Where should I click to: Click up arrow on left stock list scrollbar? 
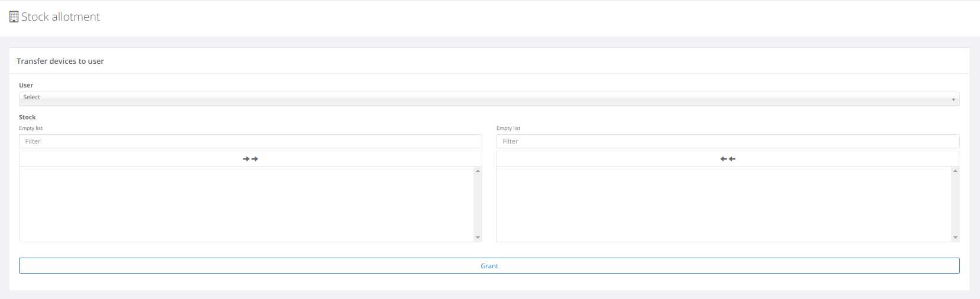pyautogui.click(x=478, y=171)
